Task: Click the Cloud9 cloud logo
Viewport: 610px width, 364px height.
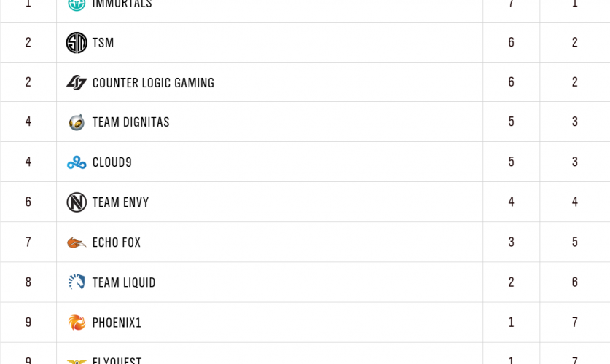Action: coord(77,162)
